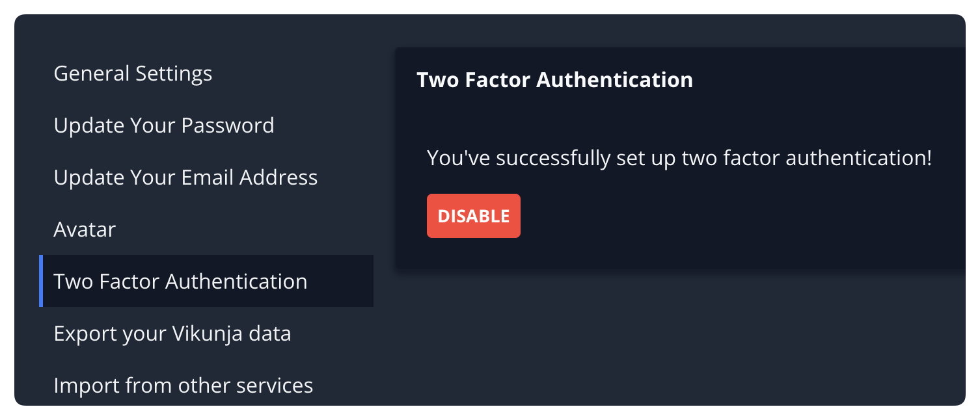Choose the Vikunja data export entry
The height and width of the screenshot is (420, 980).
point(172,334)
